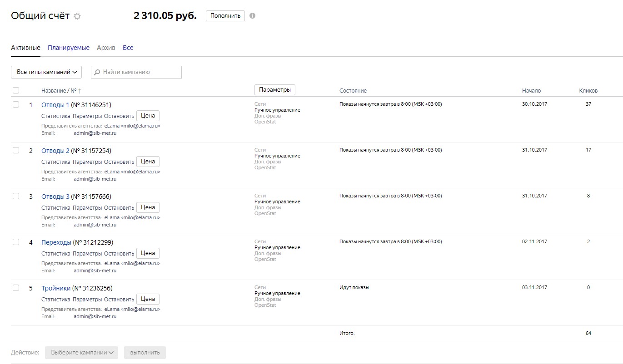Click the Пополнить button
This screenshot has height=364, width=623.
coord(225,16)
